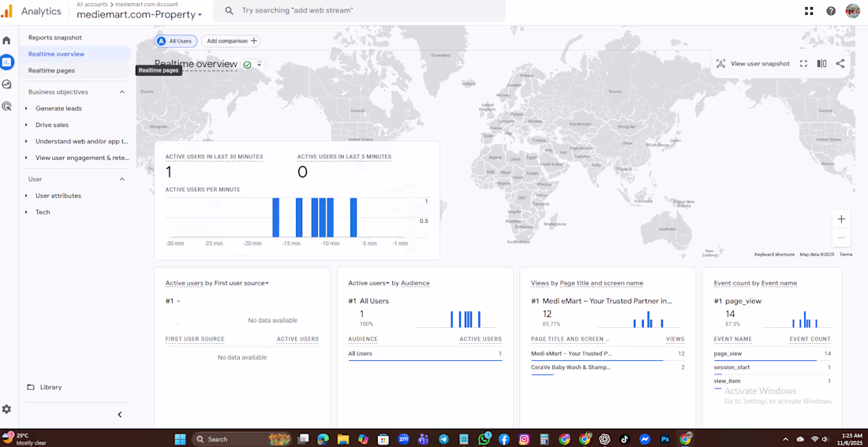Screen dimensions: 868x447
Task: Open the Explore icon in left rail
Action: (6, 84)
